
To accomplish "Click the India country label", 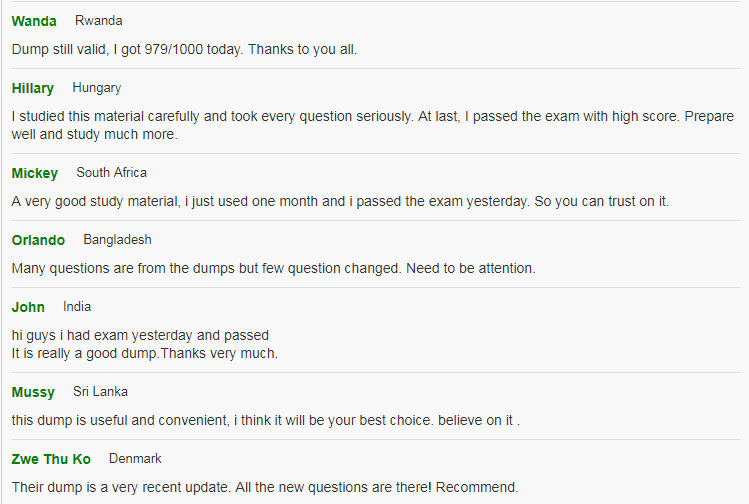I will tap(77, 306).
